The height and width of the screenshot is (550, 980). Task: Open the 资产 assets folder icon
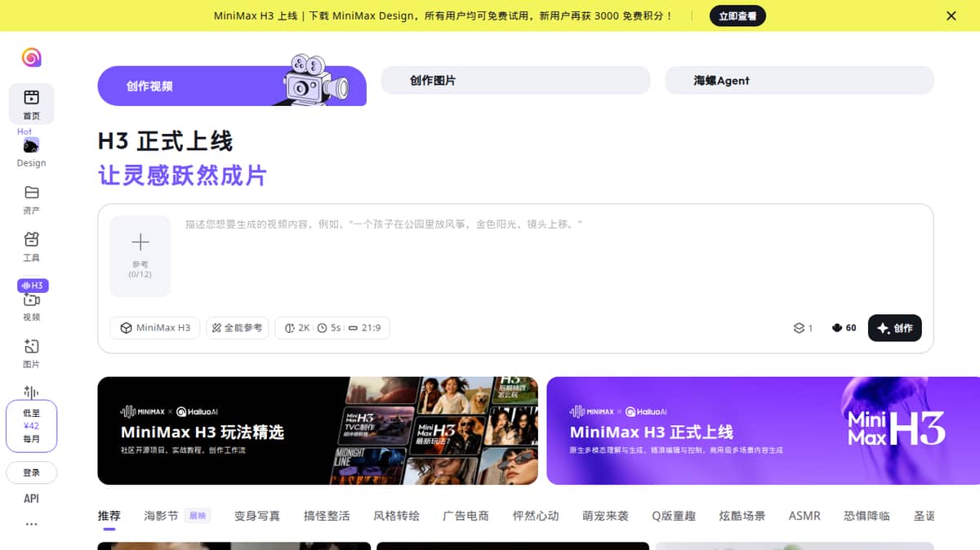(x=31, y=193)
